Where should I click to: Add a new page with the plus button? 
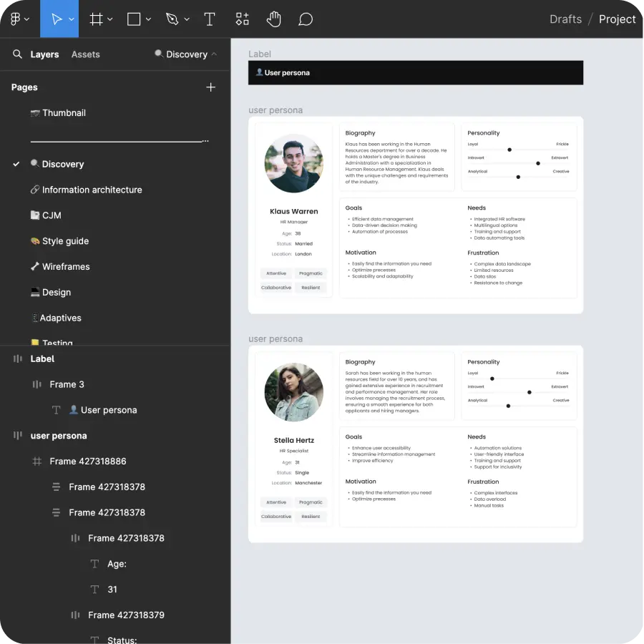[211, 87]
